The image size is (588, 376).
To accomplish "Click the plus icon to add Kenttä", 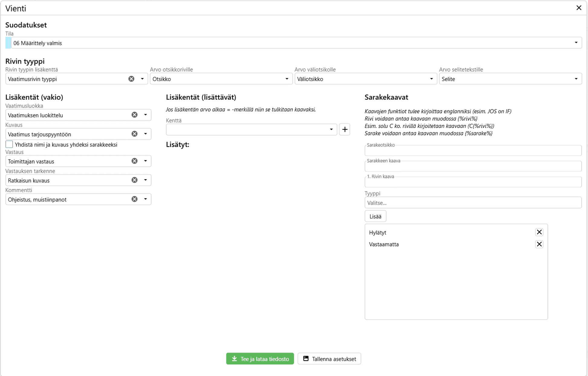I will [345, 129].
